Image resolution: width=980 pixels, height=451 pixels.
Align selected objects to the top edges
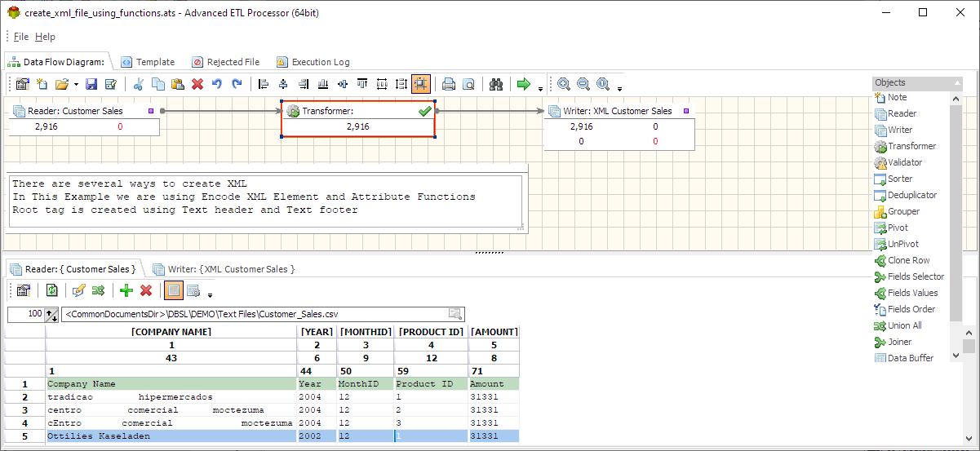point(362,83)
